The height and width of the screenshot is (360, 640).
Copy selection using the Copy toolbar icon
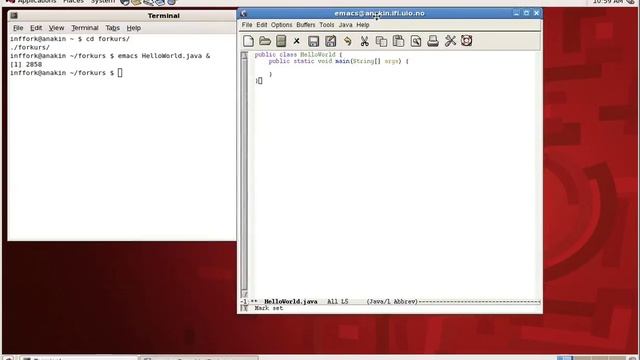381,41
